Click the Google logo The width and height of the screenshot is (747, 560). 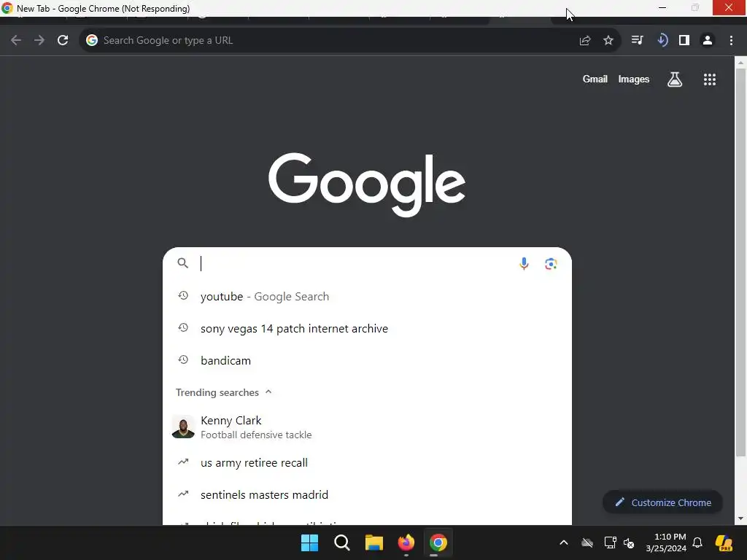[366, 184]
